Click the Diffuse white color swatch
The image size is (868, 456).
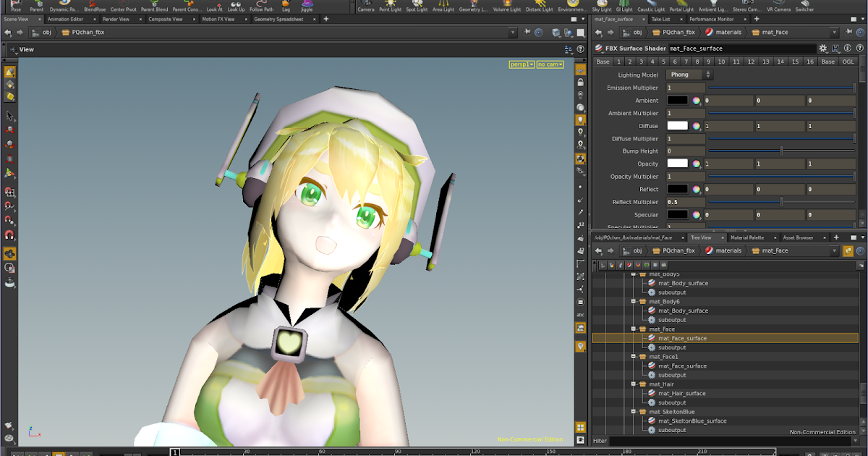(x=678, y=125)
